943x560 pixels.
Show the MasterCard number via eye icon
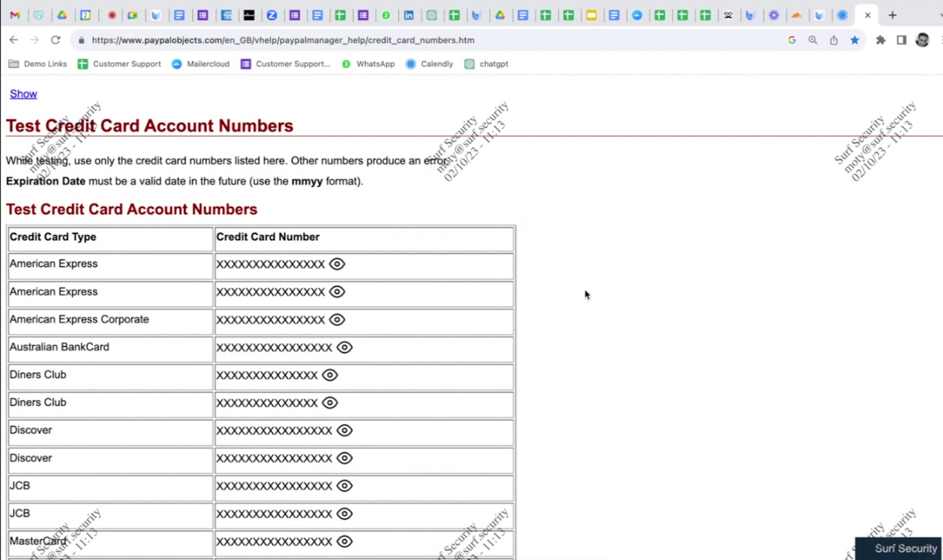tap(344, 541)
